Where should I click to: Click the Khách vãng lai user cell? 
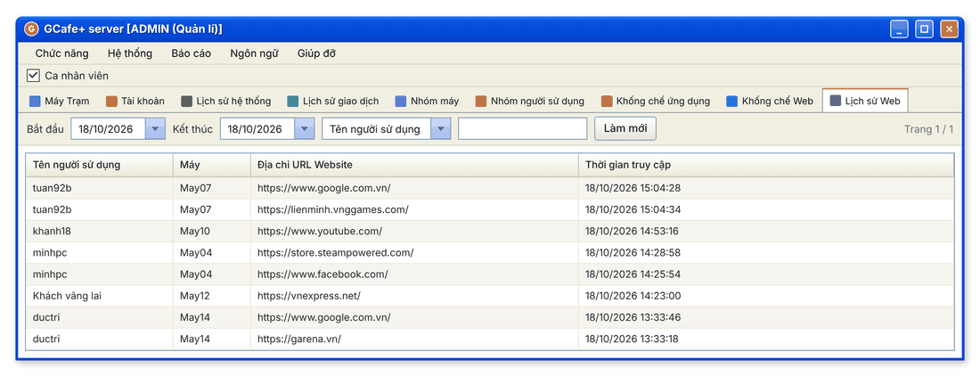pos(100,296)
